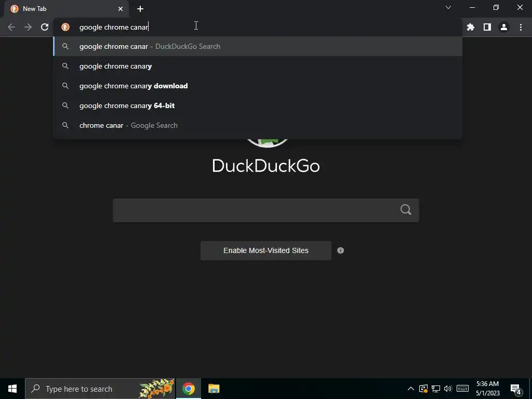532x399 pixels.
Task: Minimize the Chrome window
Action: [x=472, y=7]
